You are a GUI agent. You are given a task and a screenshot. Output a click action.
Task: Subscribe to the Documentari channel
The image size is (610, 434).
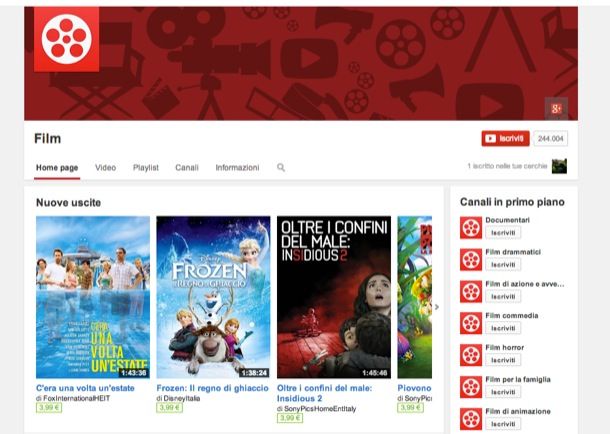point(503,233)
